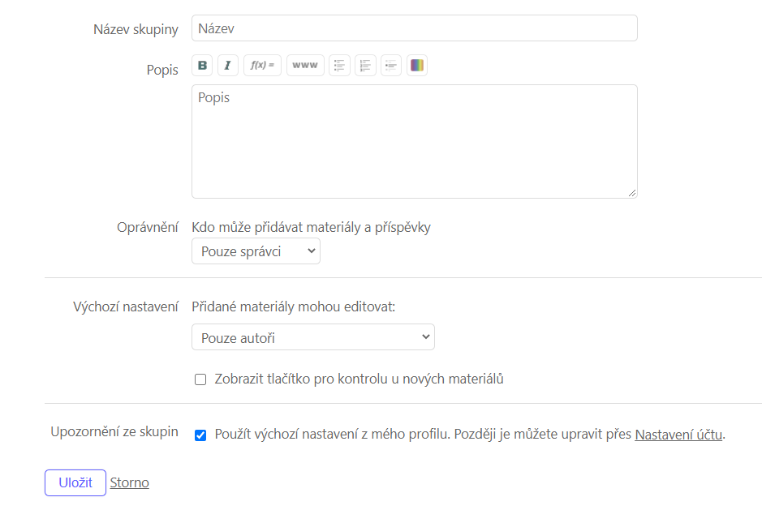The image size is (762, 510).
Task: Insert a bulleted list
Action: coord(340,65)
